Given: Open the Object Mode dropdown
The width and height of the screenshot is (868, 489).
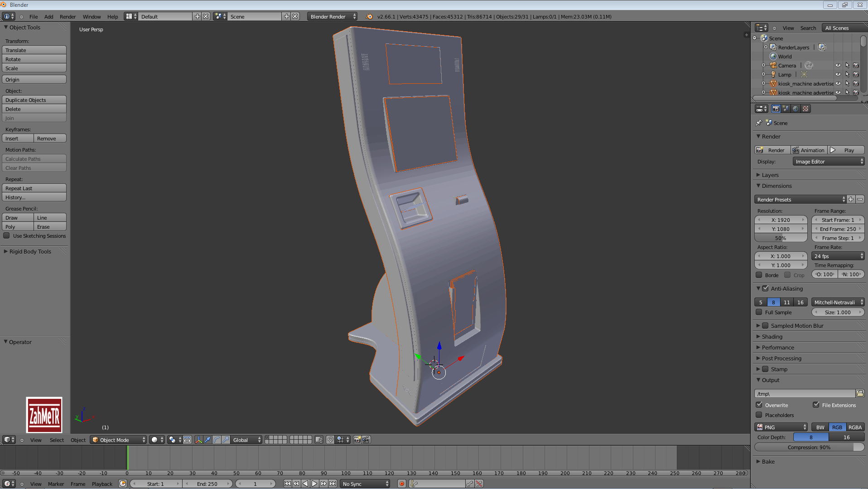Looking at the screenshot, I should coord(119,440).
